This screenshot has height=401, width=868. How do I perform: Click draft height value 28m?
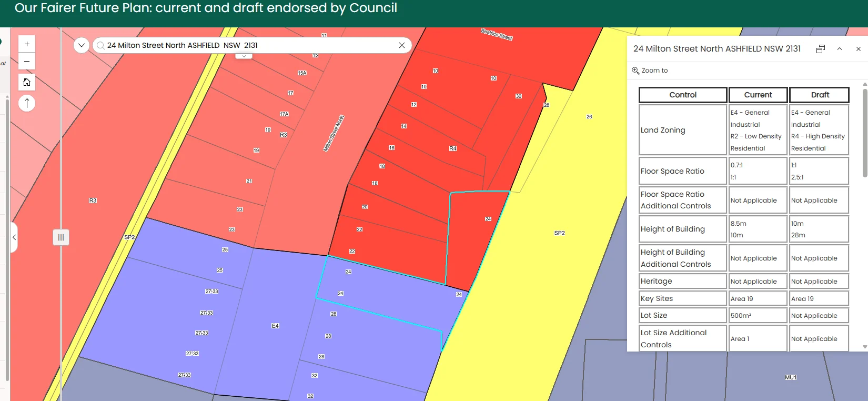coord(798,235)
